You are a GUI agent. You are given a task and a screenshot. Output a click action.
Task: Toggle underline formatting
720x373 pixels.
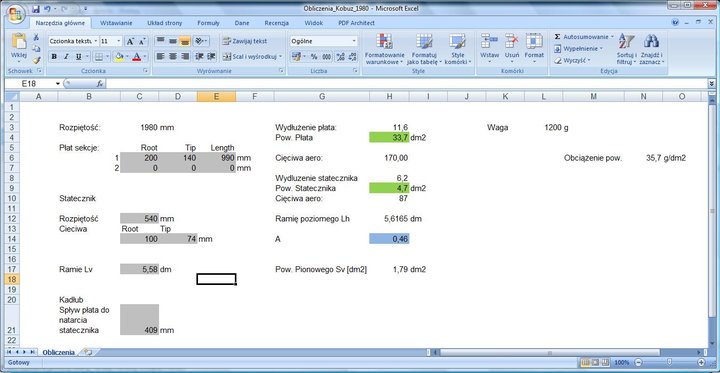tap(78, 57)
